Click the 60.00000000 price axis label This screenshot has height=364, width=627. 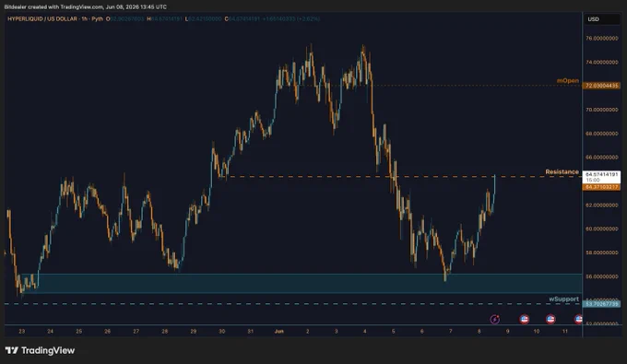[602, 229]
